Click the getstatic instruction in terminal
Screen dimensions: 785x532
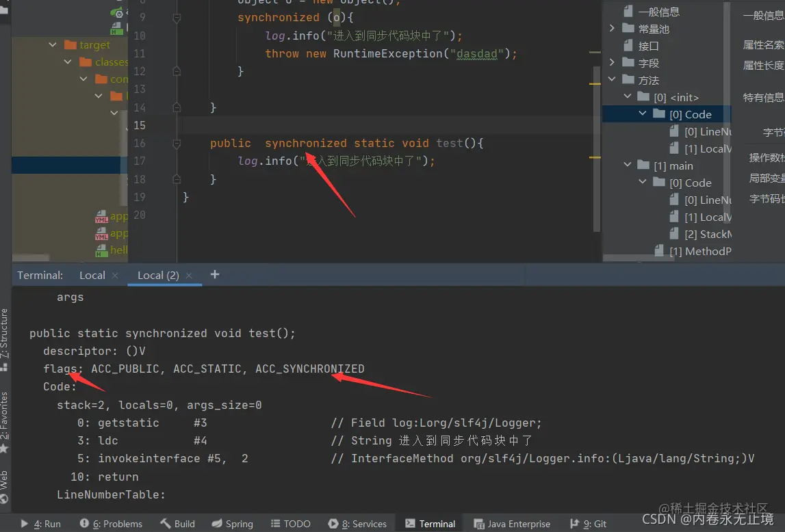(128, 423)
